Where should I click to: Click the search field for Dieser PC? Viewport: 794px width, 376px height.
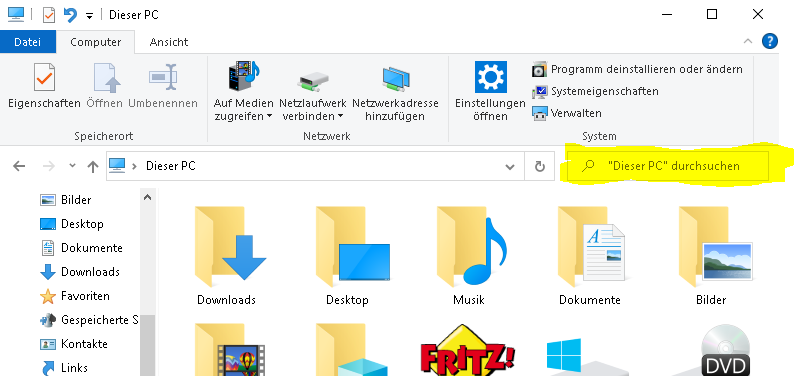pyautogui.click(x=667, y=166)
